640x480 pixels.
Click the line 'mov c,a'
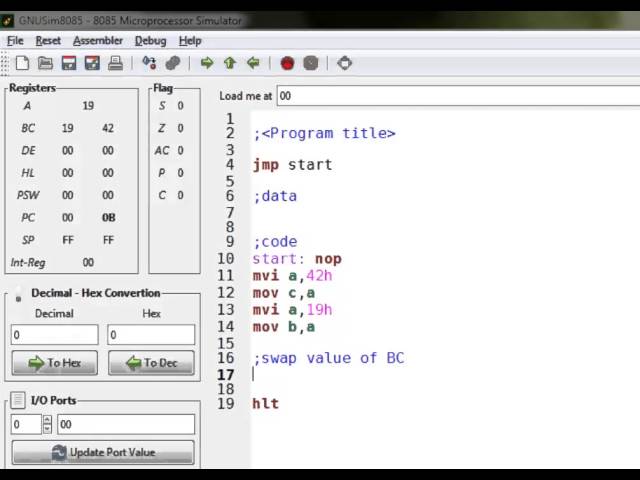pyautogui.click(x=284, y=293)
